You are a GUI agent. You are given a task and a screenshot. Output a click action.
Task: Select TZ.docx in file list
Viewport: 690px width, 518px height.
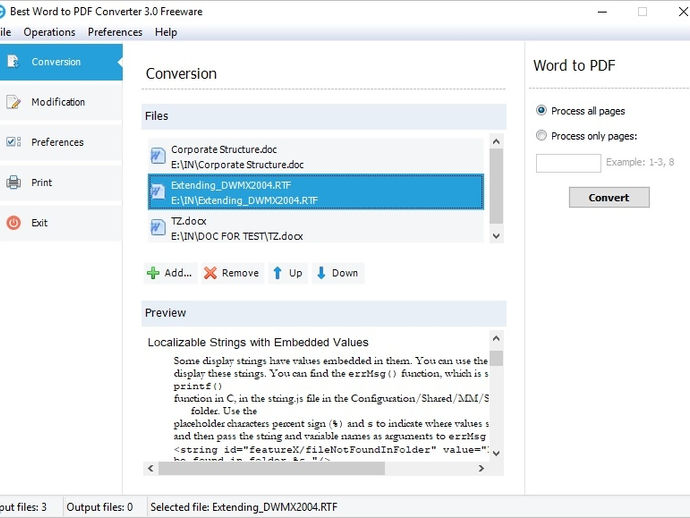point(316,228)
